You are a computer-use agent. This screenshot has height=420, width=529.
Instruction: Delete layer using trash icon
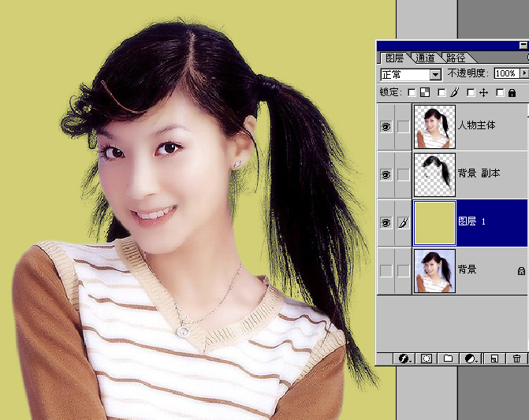[x=516, y=359]
